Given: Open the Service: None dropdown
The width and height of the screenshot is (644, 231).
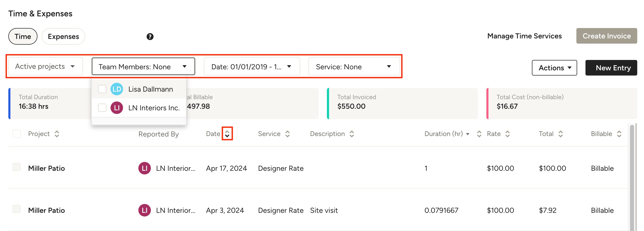Looking at the screenshot, I should click(x=354, y=66).
